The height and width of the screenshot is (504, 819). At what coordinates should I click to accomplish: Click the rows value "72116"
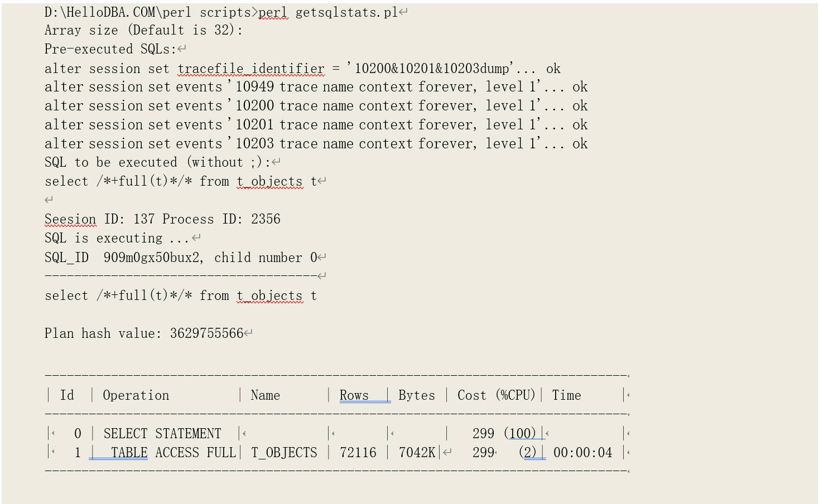tap(358, 453)
